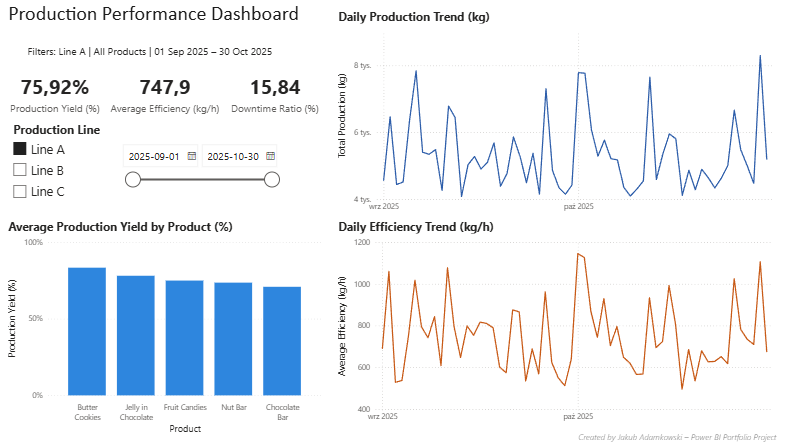Open the end date calendar picker icon
The width and height of the screenshot is (791, 446).
(270, 156)
